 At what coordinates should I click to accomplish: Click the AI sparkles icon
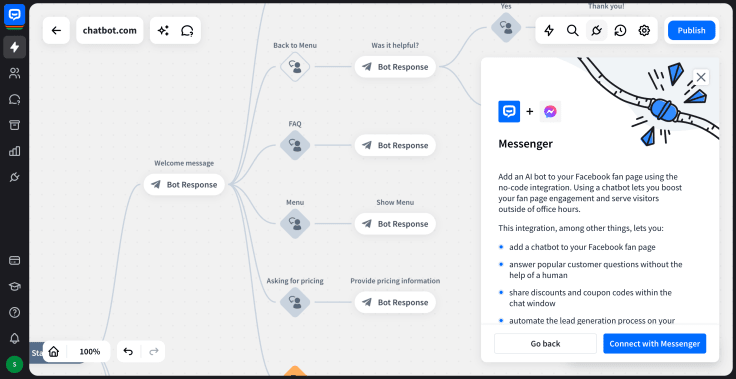tap(163, 31)
